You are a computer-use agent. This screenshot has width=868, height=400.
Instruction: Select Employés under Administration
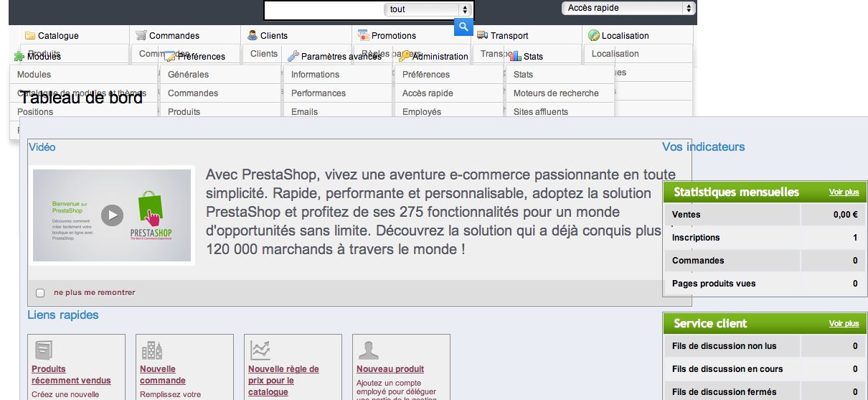tap(422, 112)
